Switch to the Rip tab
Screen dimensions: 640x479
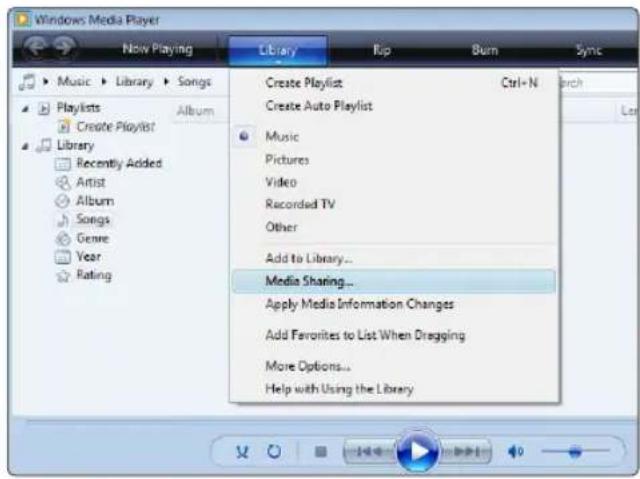(382, 50)
